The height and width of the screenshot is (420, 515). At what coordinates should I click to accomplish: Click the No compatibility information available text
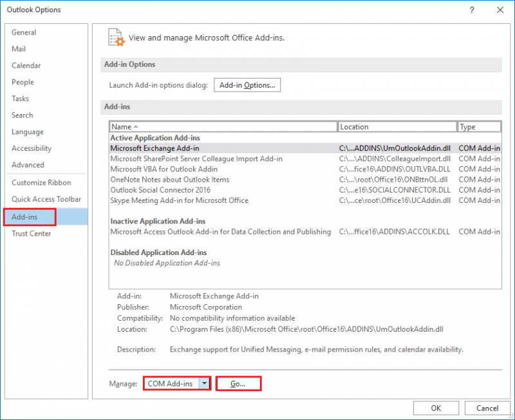(x=232, y=318)
